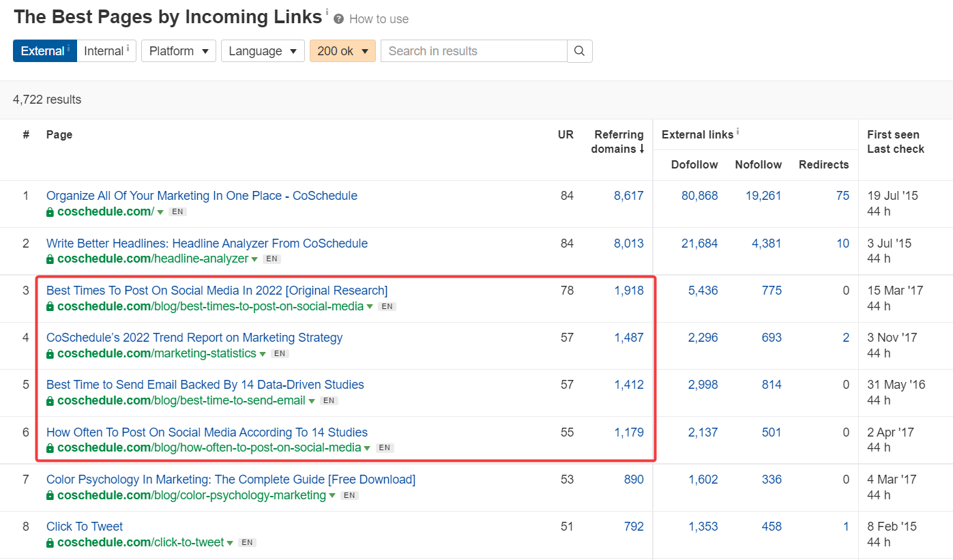This screenshot has width=953, height=560.
Task: Click the lock icon on coschedule.com/ row
Action: tap(50, 212)
